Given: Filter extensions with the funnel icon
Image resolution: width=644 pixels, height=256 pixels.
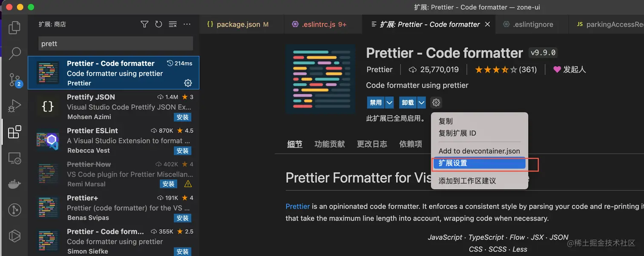Looking at the screenshot, I should pos(144,24).
